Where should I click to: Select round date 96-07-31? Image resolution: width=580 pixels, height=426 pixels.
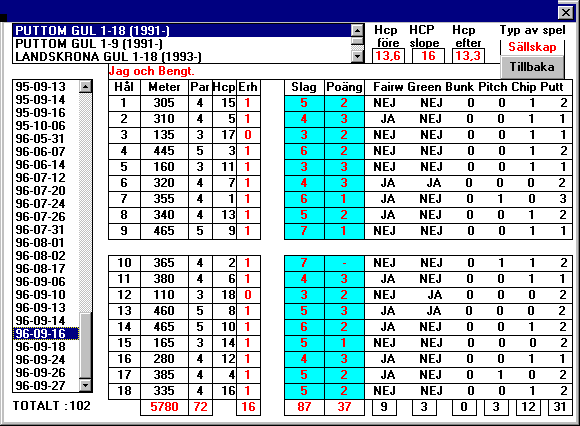[x=46, y=229]
